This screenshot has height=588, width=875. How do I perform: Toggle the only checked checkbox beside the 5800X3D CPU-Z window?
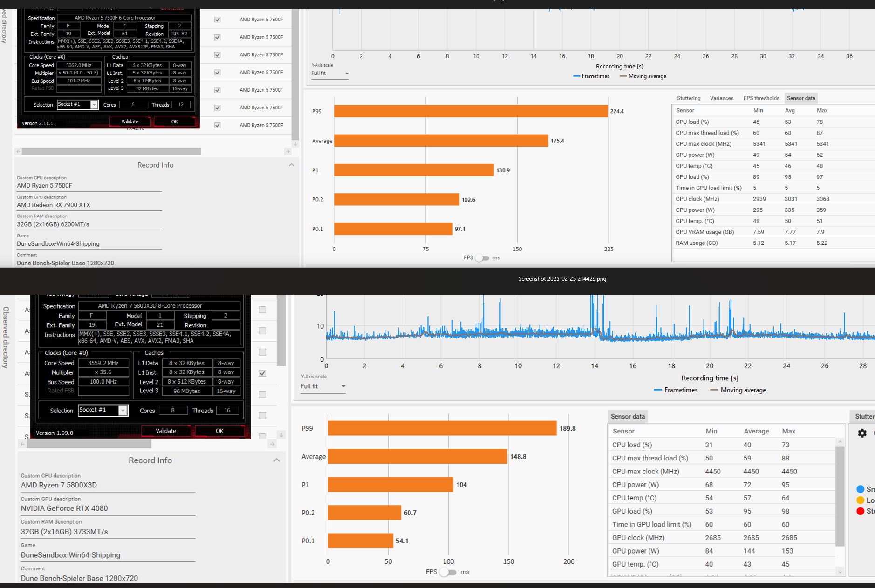pyautogui.click(x=262, y=373)
